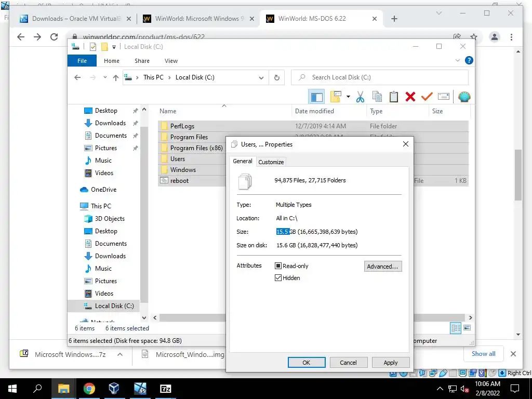Click the blue shell icon in toolbar
Viewport: 532px width, 399px height.
pos(464,97)
